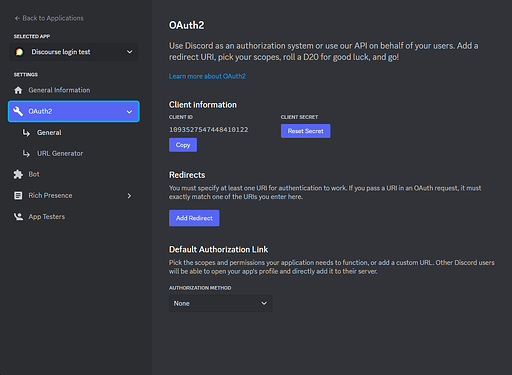The image size is (512, 375).
Task: Expand the Rich Presence submenu arrow
Action: pos(129,196)
